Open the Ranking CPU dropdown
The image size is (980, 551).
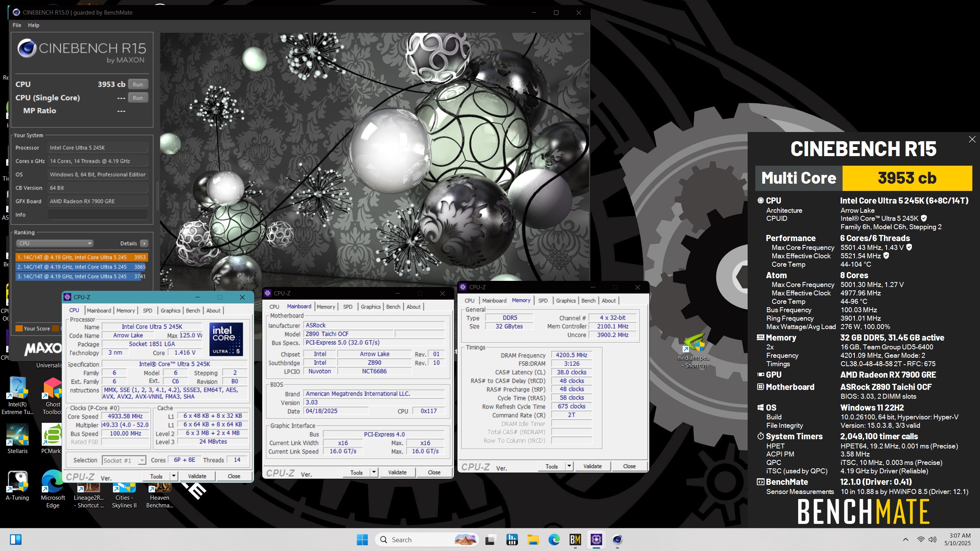pos(55,243)
